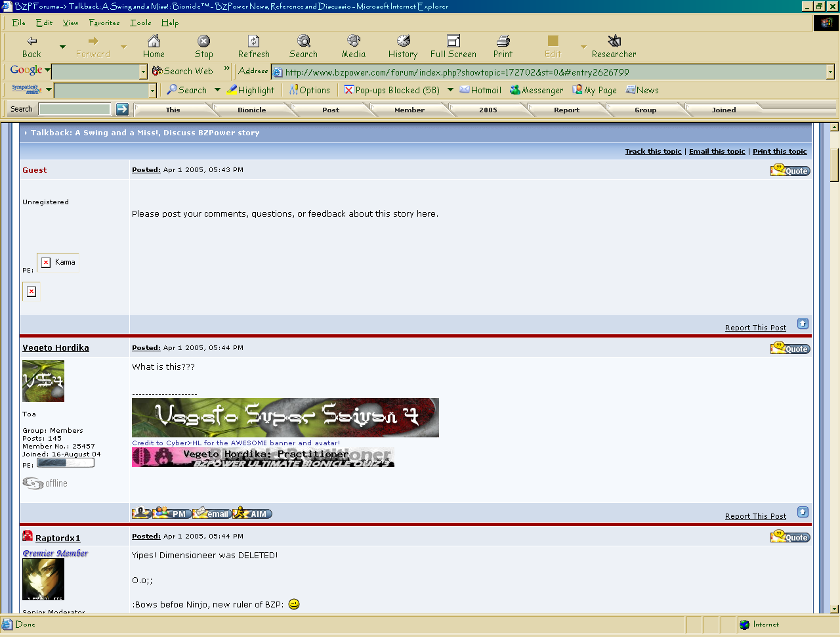840x637 pixels.
Task: Launch Messenger from the MSN toolbar
Action: pyautogui.click(x=537, y=90)
